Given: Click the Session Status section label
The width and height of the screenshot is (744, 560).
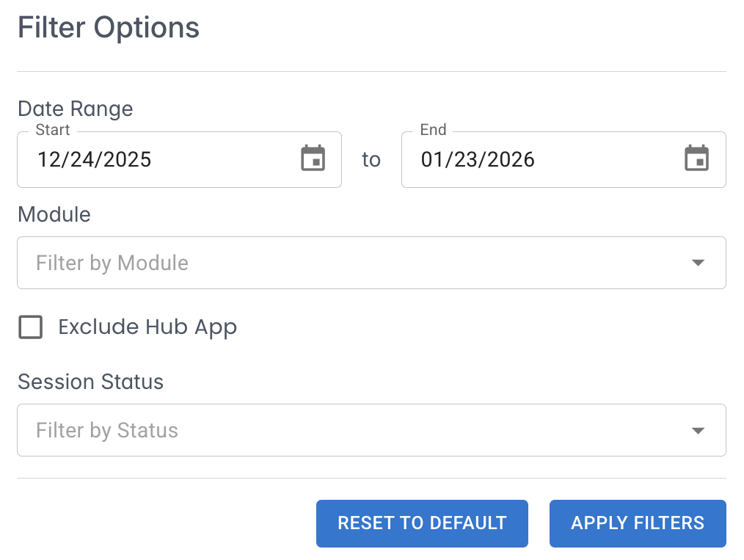Looking at the screenshot, I should point(91,382).
